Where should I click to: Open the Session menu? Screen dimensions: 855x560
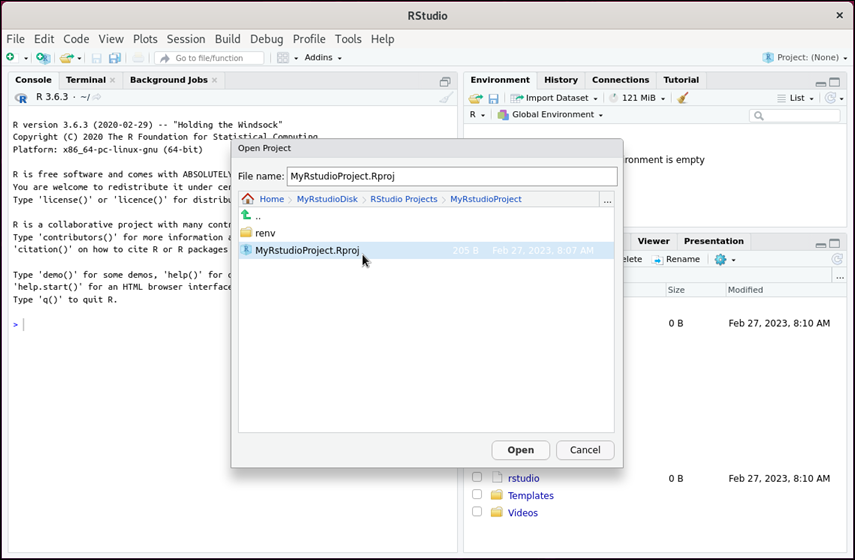point(186,39)
